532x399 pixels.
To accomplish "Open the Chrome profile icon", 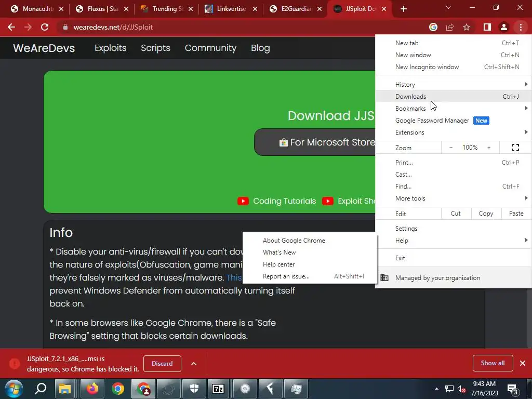I will pos(504,27).
